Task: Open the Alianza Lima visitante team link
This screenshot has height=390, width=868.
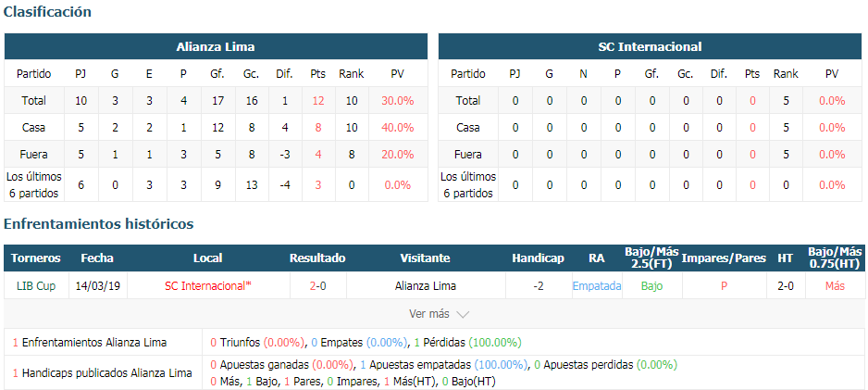Action: [426, 286]
